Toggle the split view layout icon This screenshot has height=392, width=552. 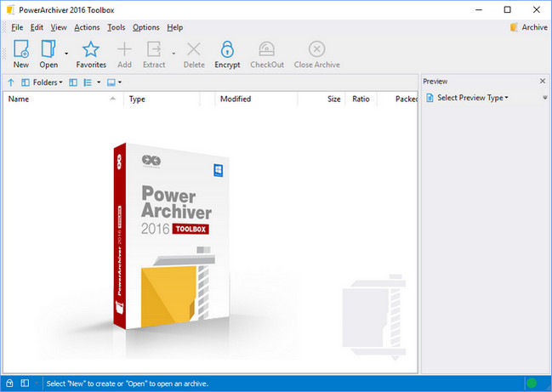73,82
